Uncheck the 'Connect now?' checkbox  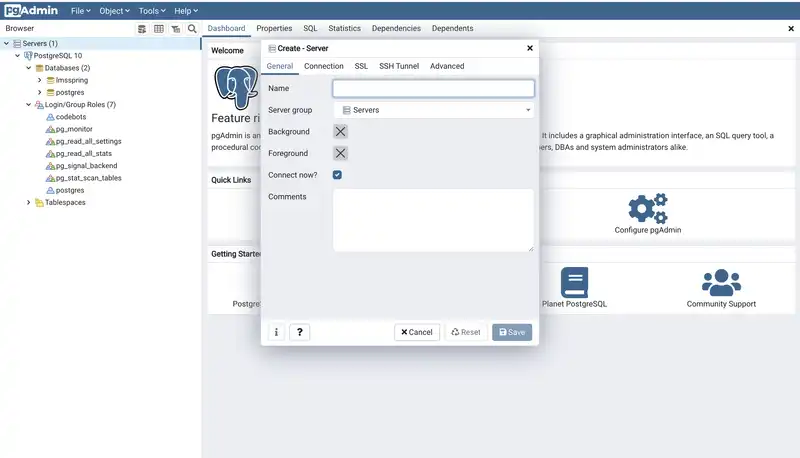tap(338, 175)
